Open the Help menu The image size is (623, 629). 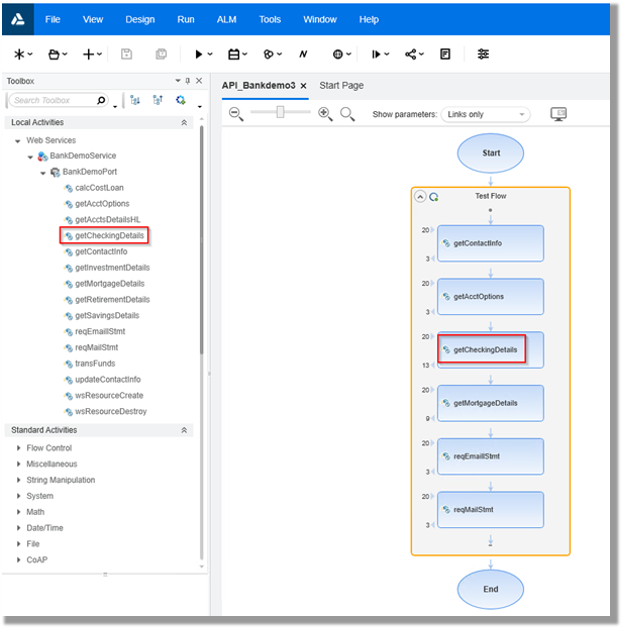tap(369, 19)
